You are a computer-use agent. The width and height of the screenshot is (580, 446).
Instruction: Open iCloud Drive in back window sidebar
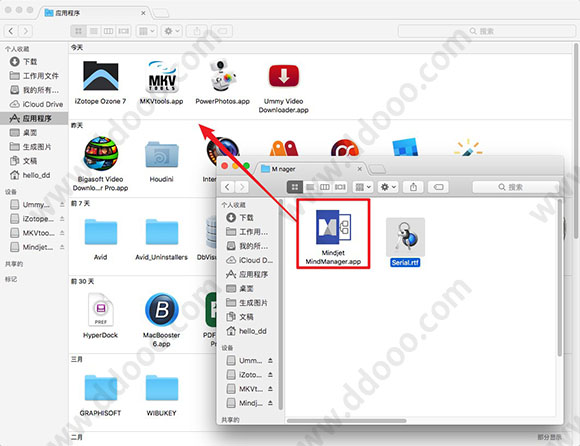coord(36,104)
